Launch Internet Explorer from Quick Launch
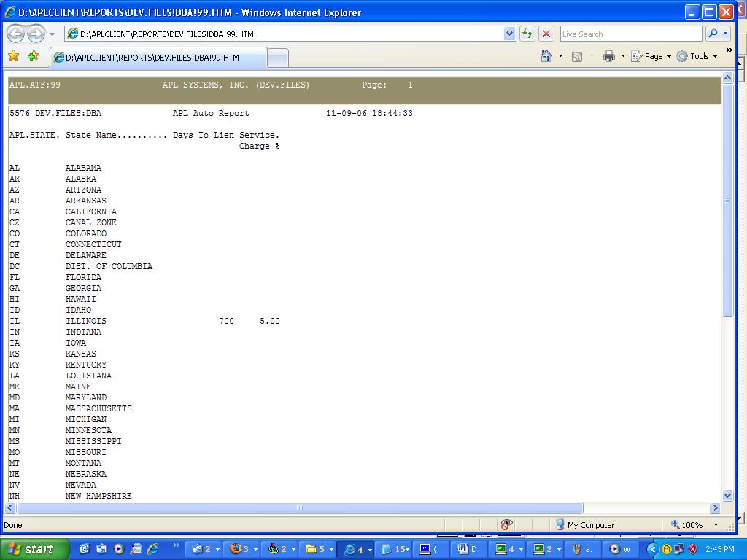Image resolution: width=747 pixels, height=560 pixels. point(153,549)
